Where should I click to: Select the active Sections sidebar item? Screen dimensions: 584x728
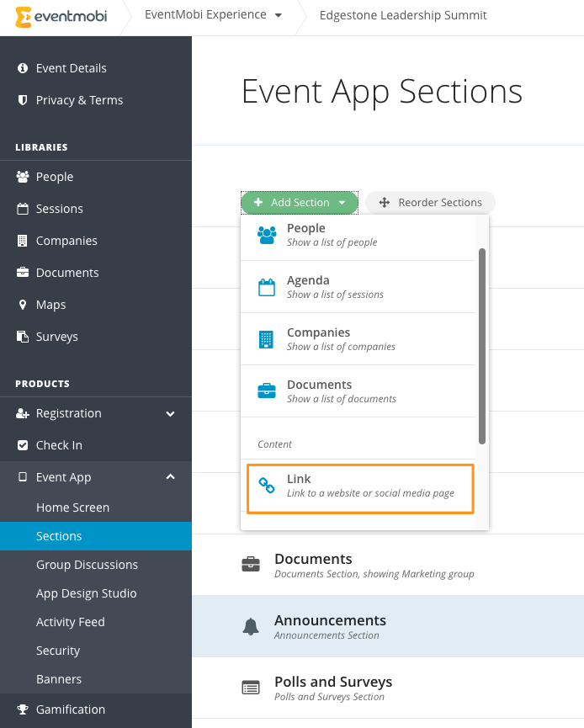[x=96, y=536]
